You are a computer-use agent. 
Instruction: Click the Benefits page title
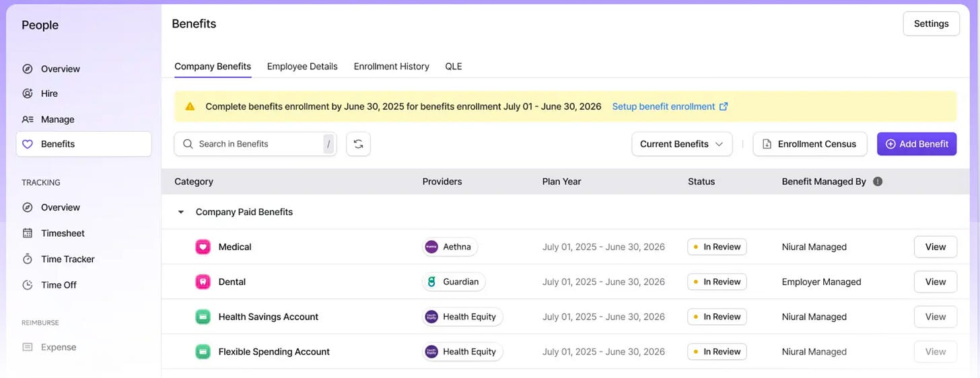click(x=194, y=24)
